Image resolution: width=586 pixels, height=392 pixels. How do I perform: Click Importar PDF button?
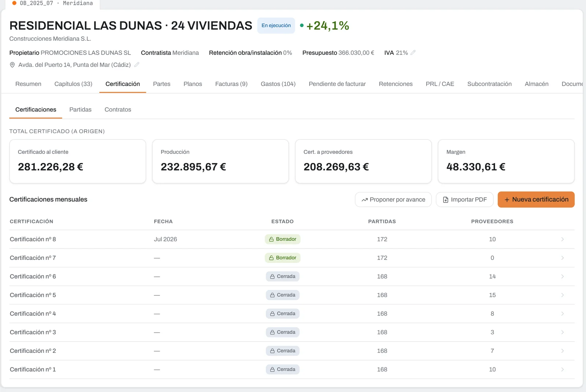tap(464, 199)
